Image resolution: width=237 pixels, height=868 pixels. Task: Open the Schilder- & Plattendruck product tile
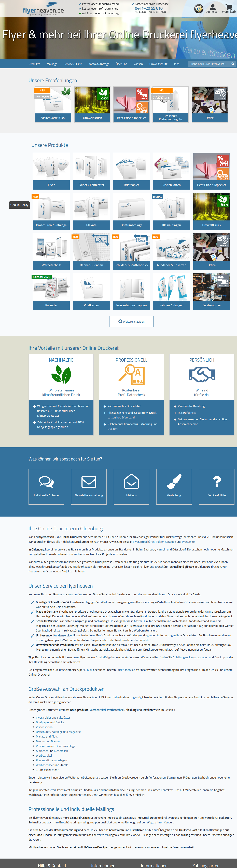[x=131, y=251]
